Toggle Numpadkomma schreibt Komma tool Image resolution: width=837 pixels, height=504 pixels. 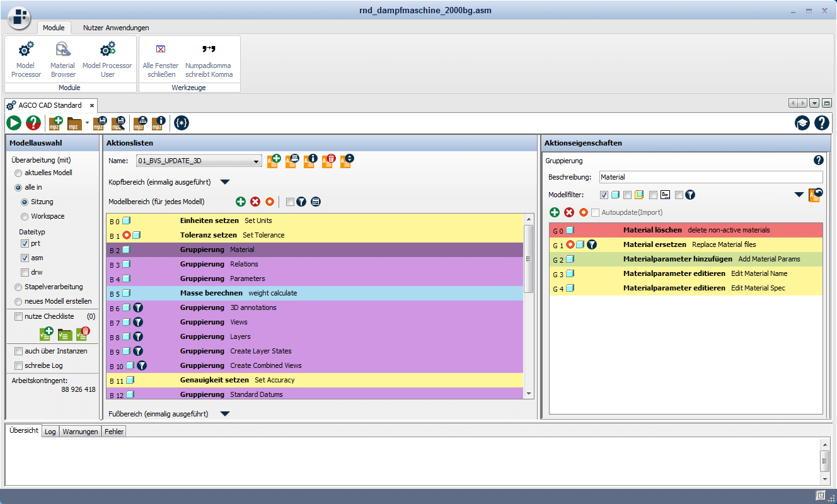[209, 59]
